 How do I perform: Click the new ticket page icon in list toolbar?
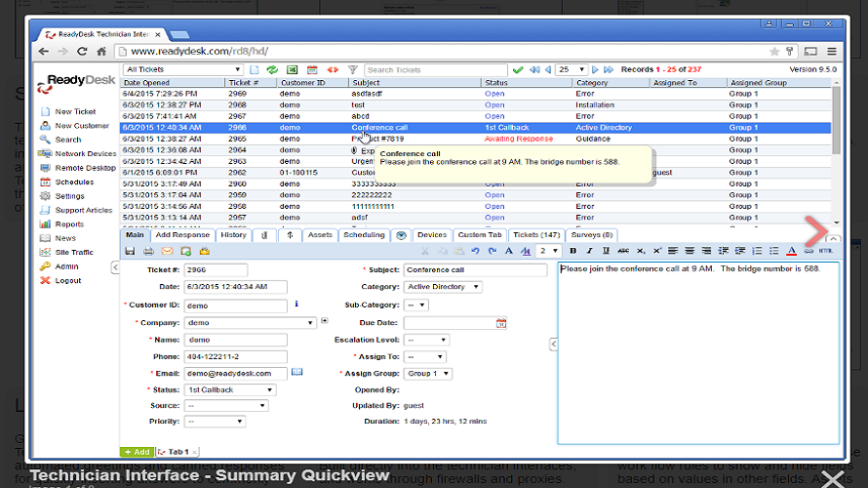255,70
